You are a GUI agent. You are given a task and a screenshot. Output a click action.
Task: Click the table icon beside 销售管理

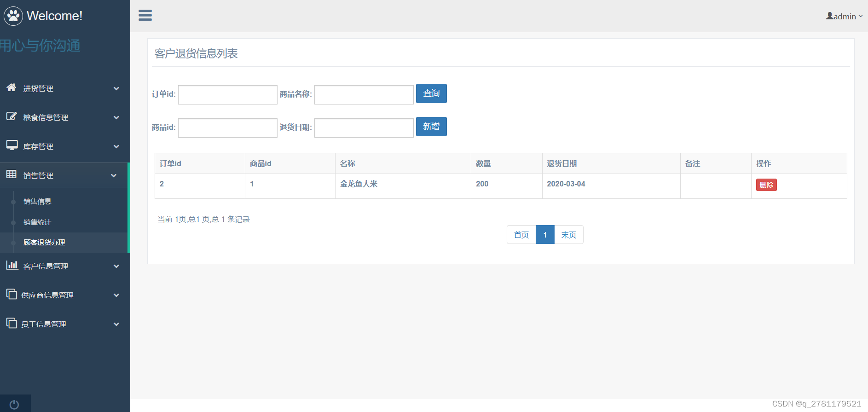pos(12,174)
